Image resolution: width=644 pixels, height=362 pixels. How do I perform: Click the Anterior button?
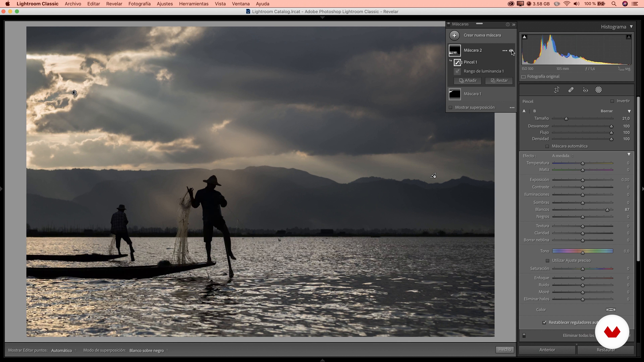[547, 350]
